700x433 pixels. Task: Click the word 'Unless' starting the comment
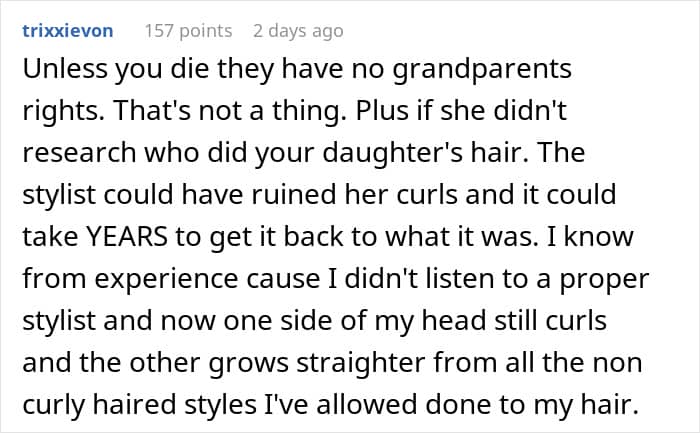coord(65,69)
